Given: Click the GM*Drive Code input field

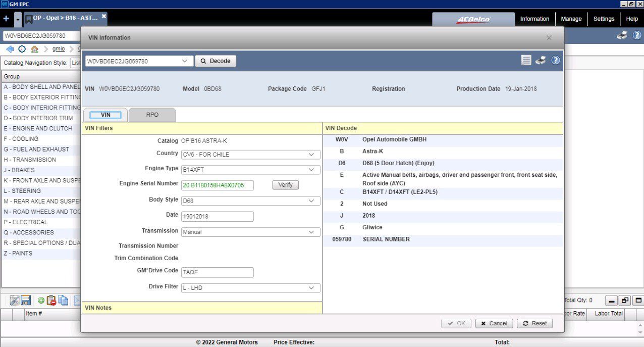Looking at the screenshot, I should point(217,272).
